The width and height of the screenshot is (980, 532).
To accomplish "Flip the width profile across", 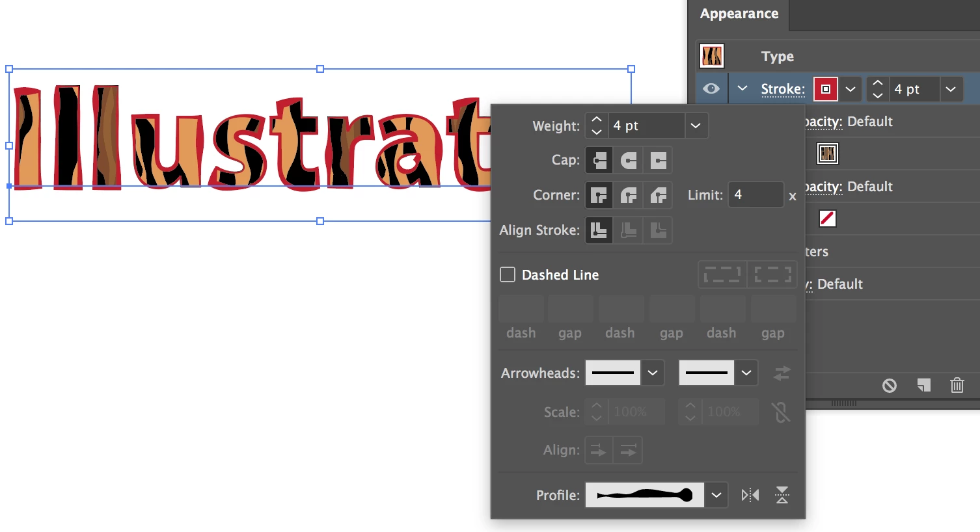I will tap(782, 495).
